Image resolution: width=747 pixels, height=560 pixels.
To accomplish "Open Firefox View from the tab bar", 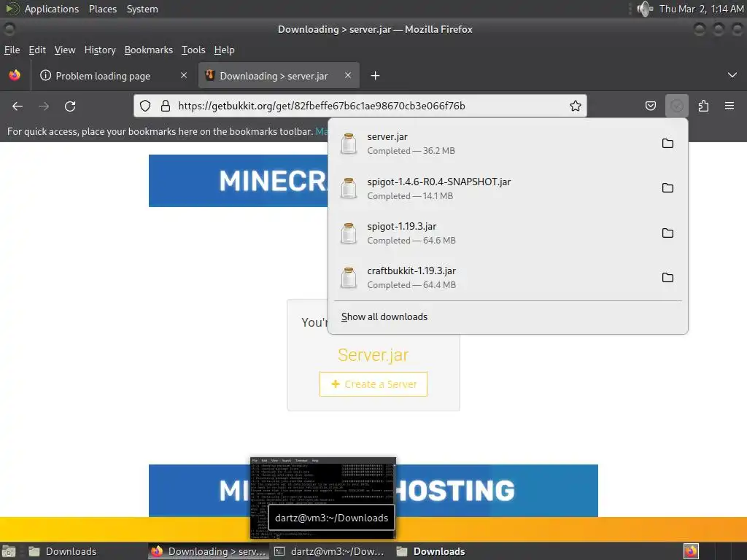I will point(15,75).
